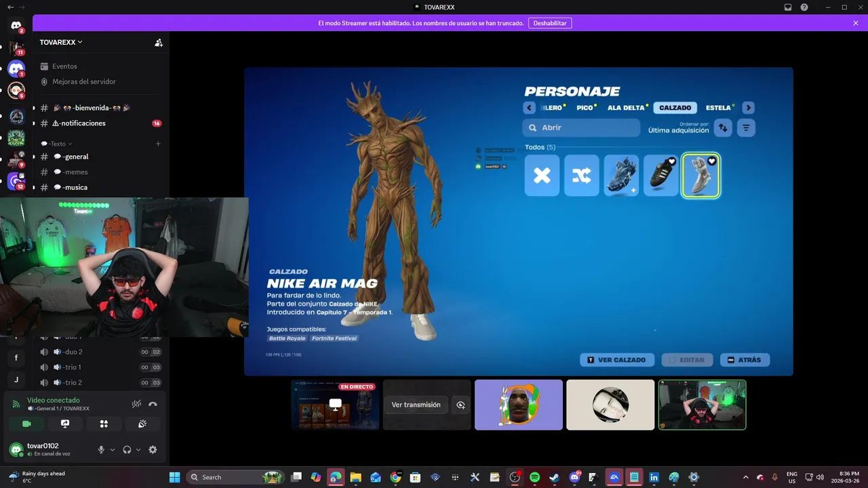The image size is (868, 488).
Task: Select the Nike Air Mag shoe tile
Action: coord(701,176)
